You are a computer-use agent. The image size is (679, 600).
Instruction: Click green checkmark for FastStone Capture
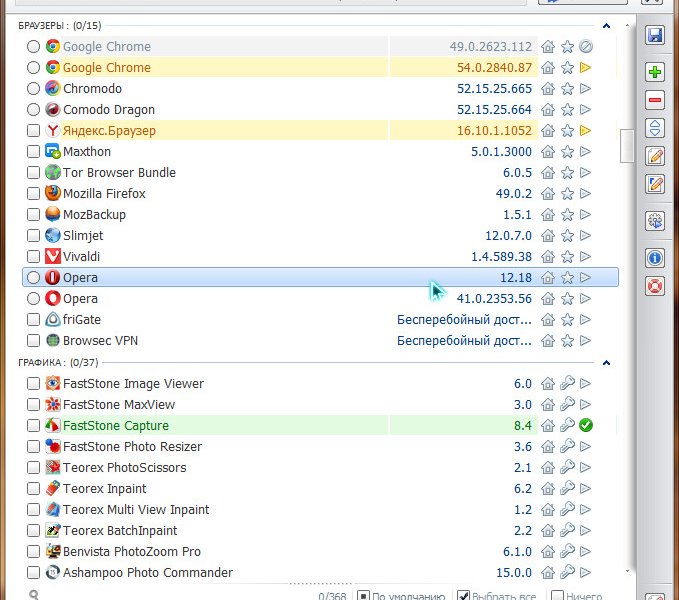585,426
